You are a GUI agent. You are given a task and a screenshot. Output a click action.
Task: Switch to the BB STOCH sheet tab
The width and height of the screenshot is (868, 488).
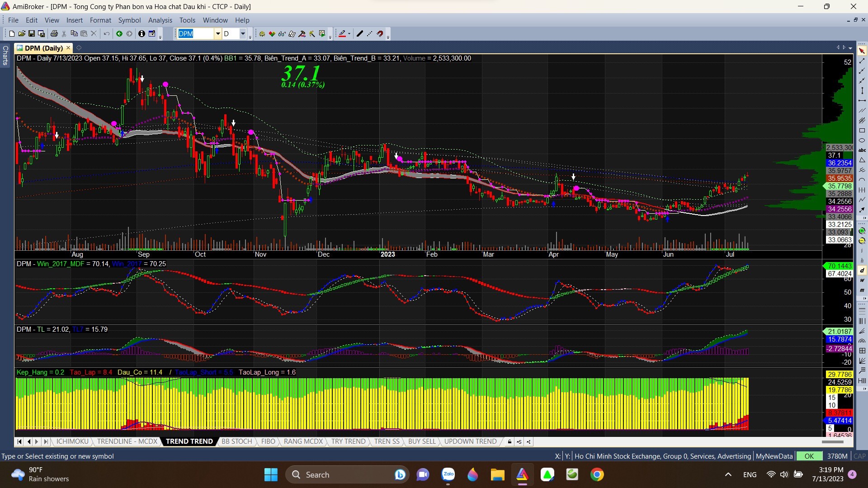236,441
